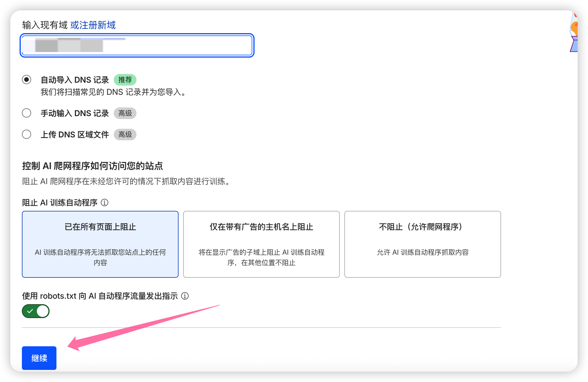Click the 继续 button
Image resolution: width=588 pixels, height=382 pixels.
(x=39, y=358)
